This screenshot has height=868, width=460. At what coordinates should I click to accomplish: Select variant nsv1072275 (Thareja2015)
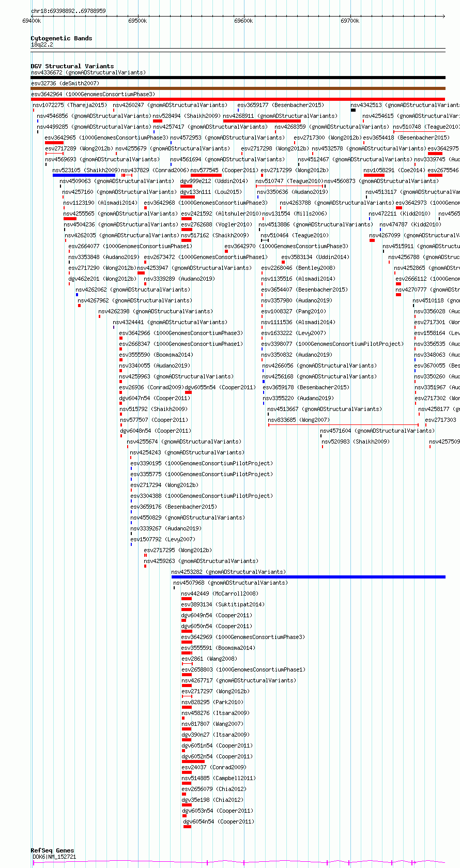(x=70, y=105)
